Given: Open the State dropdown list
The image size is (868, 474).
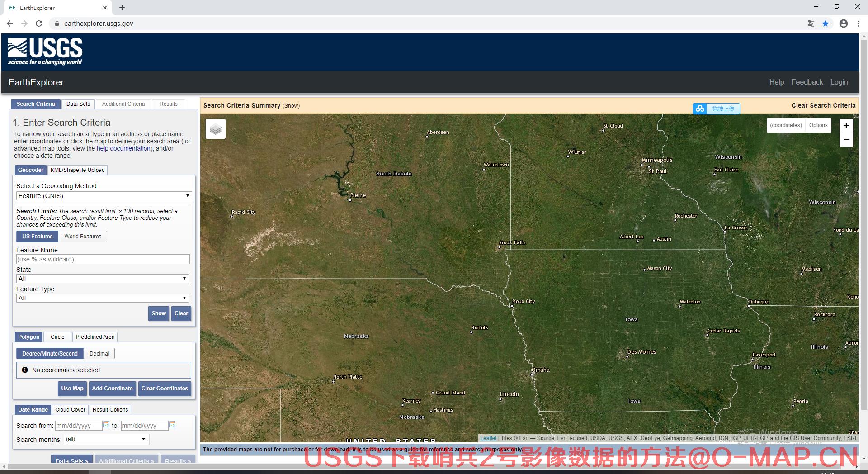Looking at the screenshot, I should click(x=103, y=279).
